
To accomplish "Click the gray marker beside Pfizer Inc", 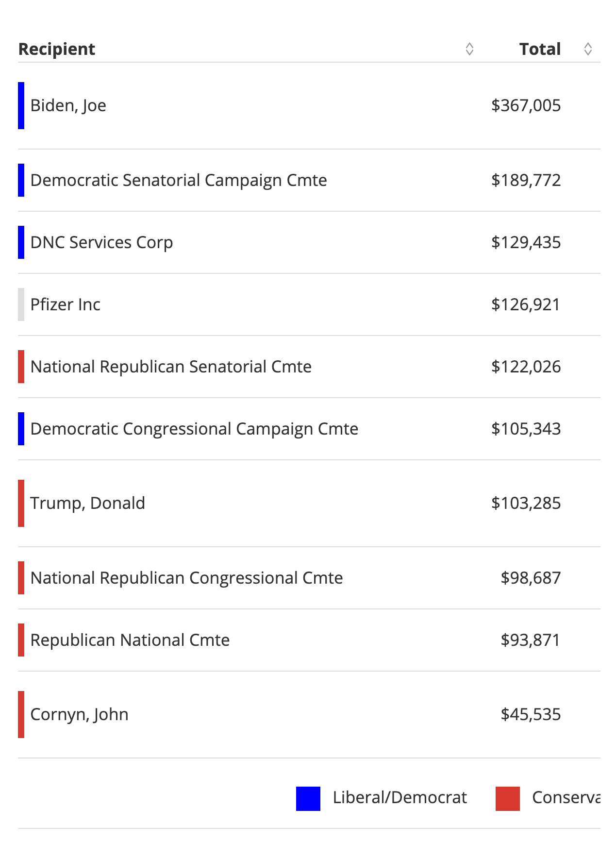I will coord(21,304).
